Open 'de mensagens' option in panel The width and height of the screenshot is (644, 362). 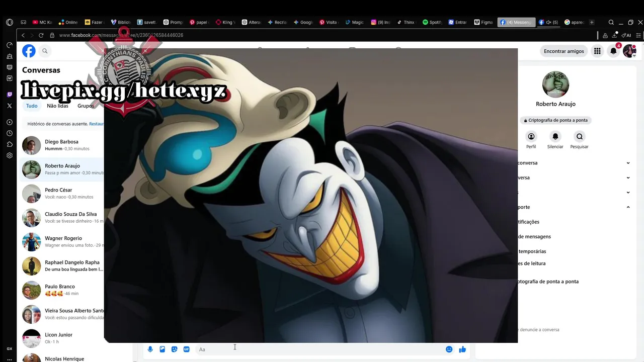[x=534, y=236]
